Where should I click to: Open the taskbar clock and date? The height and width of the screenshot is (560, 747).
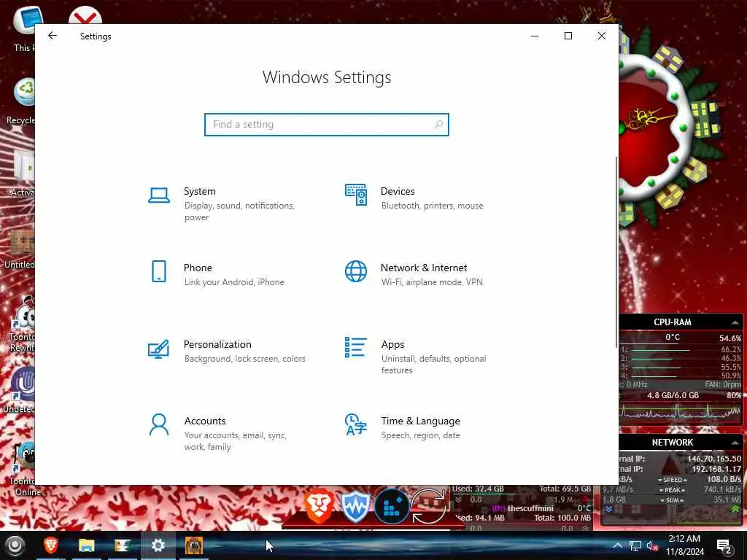(x=684, y=545)
